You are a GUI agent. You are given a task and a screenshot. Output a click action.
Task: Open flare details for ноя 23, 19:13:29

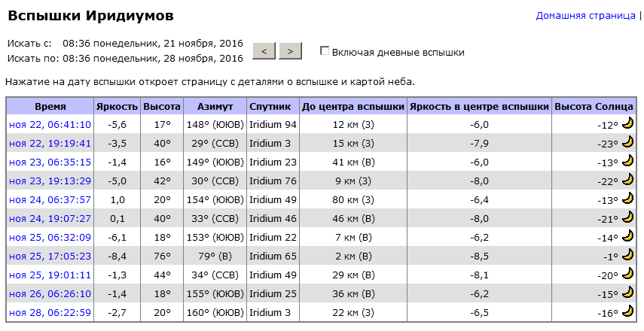pos(50,181)
